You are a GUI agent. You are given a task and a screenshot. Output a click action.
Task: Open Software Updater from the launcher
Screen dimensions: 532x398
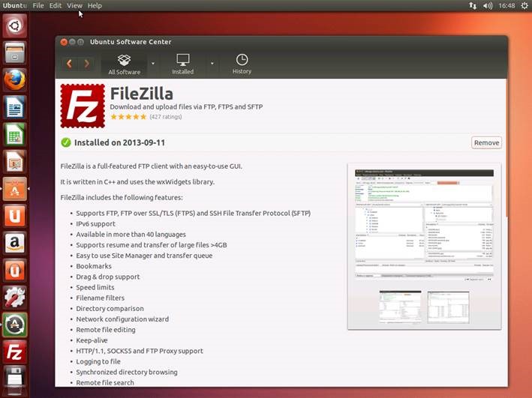tap(14, 325)
